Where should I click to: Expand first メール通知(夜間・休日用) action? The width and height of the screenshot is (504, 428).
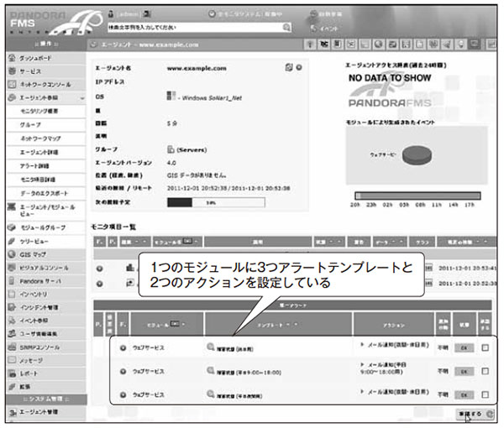point(362,345)
